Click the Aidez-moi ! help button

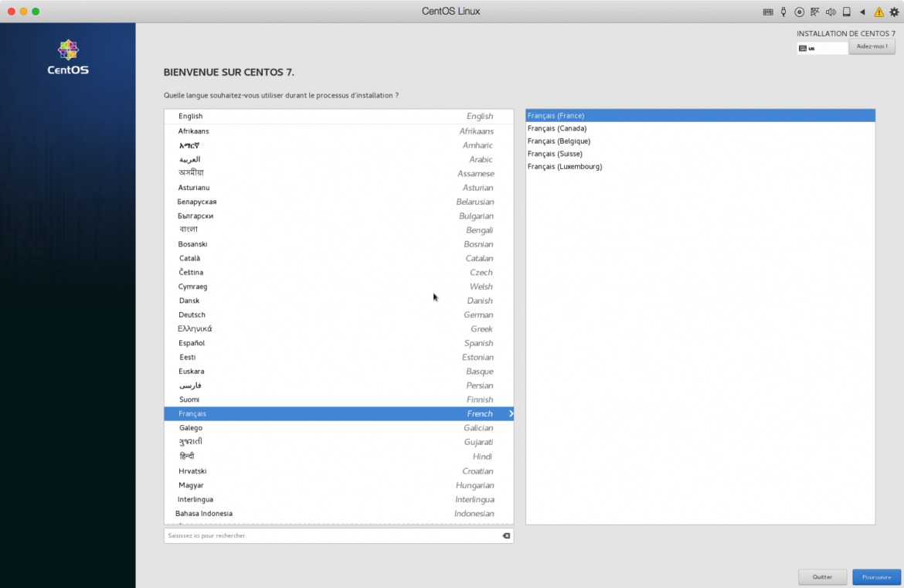[872, 46]
